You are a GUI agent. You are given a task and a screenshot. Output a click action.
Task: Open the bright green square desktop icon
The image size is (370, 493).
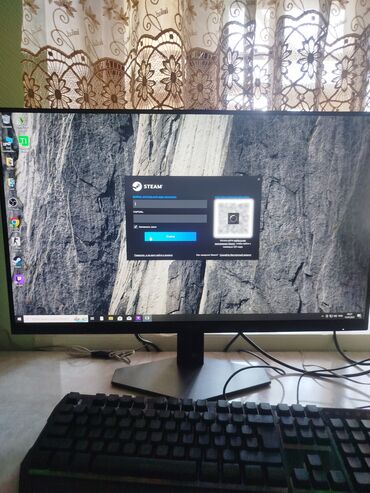click(24, 141)
